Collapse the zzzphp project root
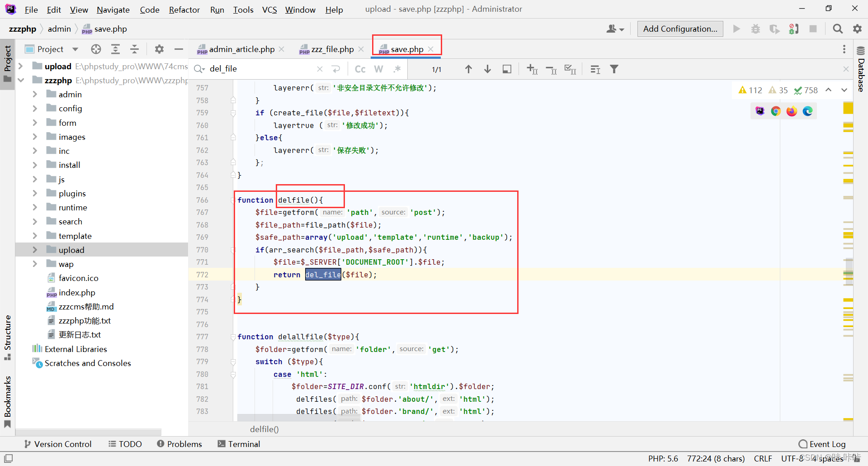Screen dimensions: 868x466 21,80
